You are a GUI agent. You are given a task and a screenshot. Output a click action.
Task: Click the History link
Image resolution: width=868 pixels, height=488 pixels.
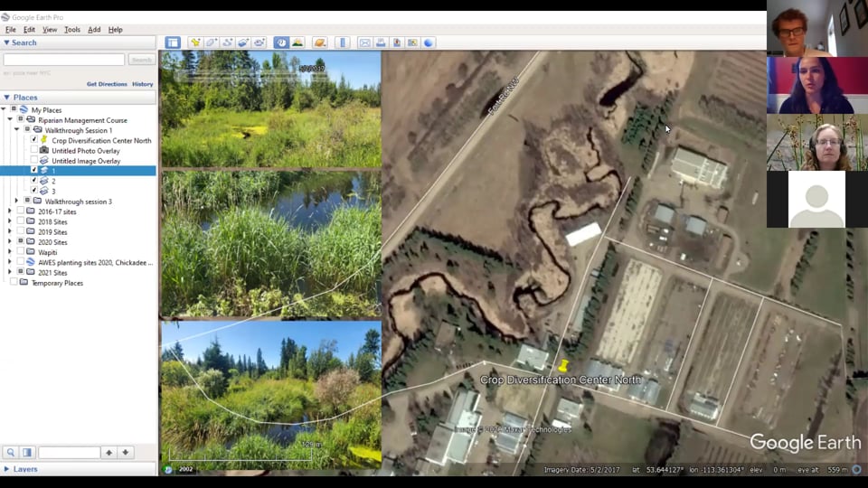pyautogui.click(x=142, y=84)
